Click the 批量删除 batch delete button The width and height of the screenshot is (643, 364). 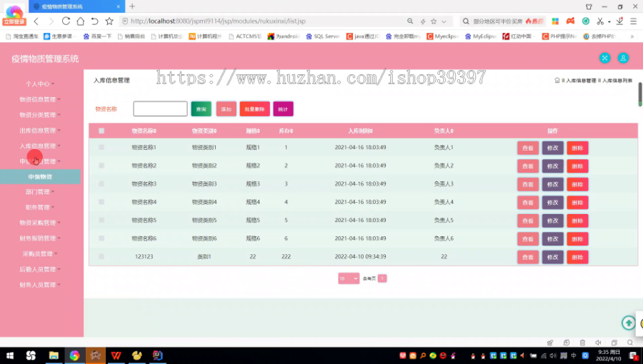point(254,109)
